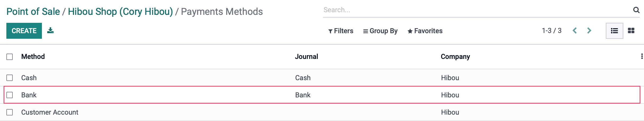Check the Cash row checkbox
This screenshot has width=644, height=121.
pyautogui.click(x=10, y=78)
